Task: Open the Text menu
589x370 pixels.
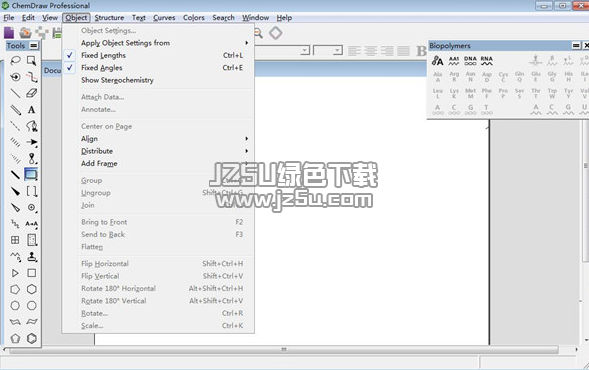Action: (x=139, y=18)
